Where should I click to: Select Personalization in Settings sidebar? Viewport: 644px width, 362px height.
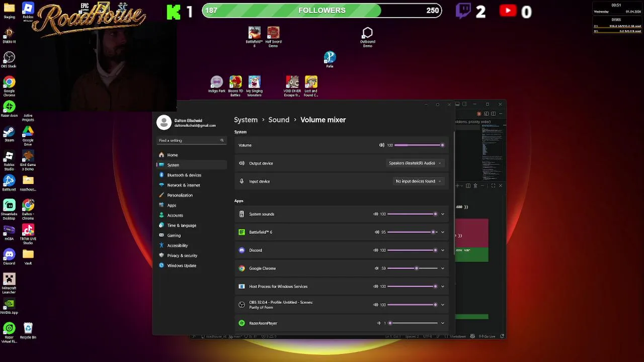click(x=192, y=195)
